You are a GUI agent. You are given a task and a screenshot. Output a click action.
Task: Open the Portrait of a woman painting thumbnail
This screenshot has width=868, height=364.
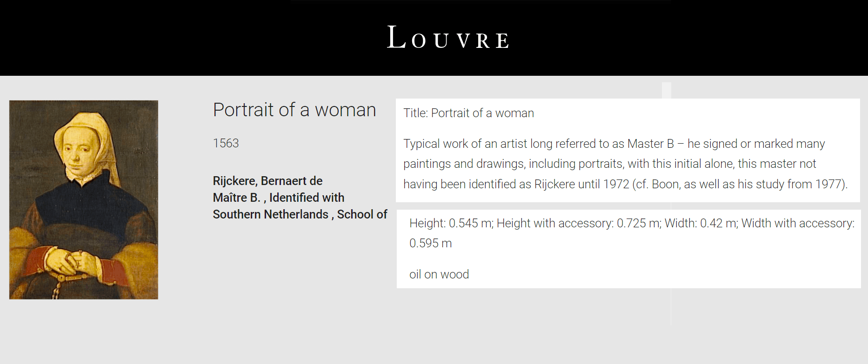point(84,199)
